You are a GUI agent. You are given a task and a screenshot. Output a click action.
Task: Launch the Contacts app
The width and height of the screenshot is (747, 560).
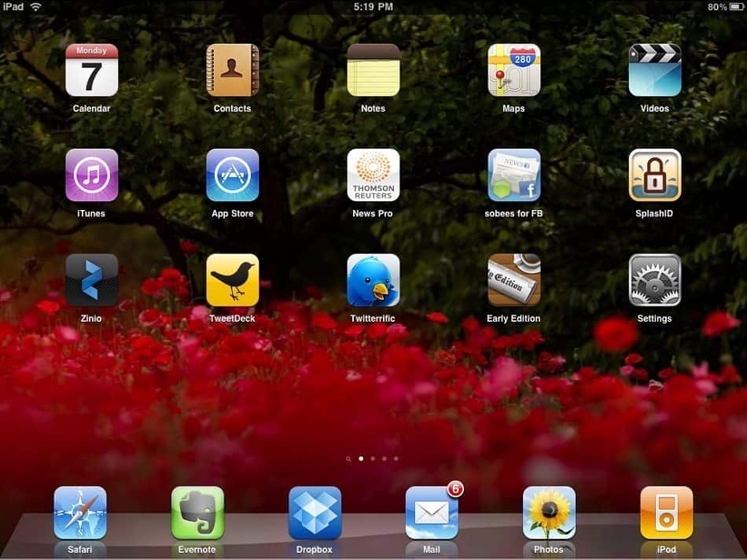point(232,70)
